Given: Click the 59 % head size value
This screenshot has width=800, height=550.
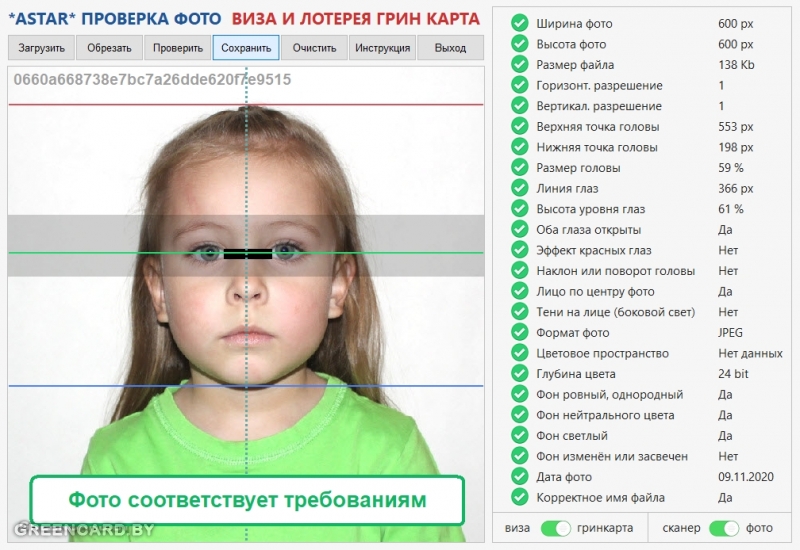Looking at the screenshot, I should 731,168.
